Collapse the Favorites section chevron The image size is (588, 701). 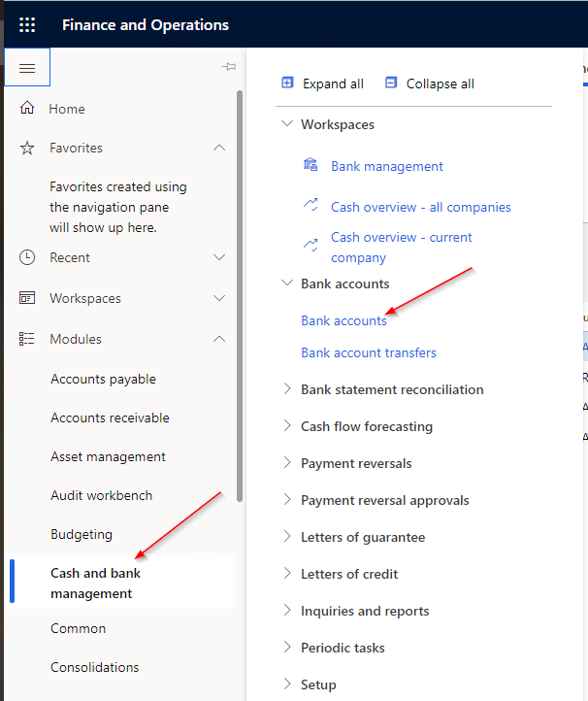coord(219,148)
